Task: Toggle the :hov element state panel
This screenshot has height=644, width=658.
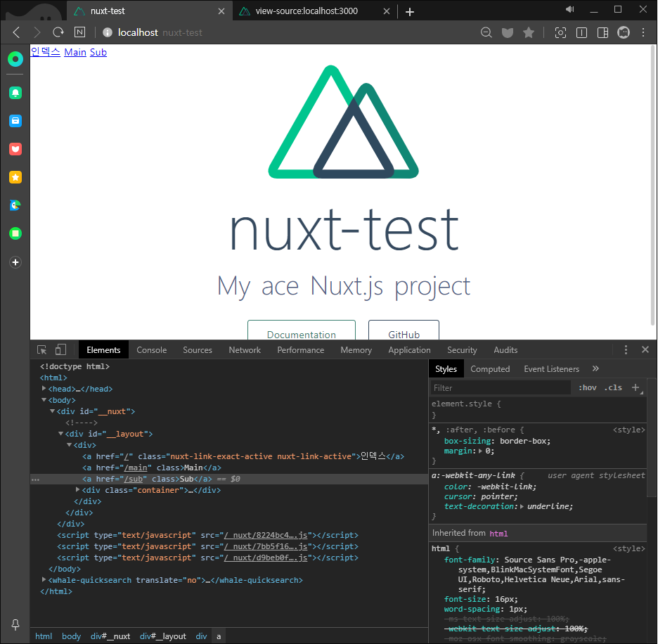Action: (588, 387)
